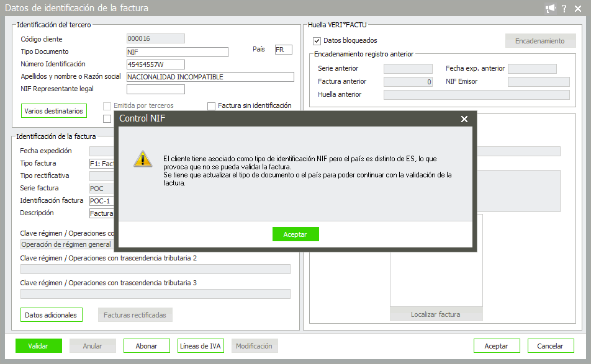
Task: Open Líneas de IVA
Action: [201, 346]
